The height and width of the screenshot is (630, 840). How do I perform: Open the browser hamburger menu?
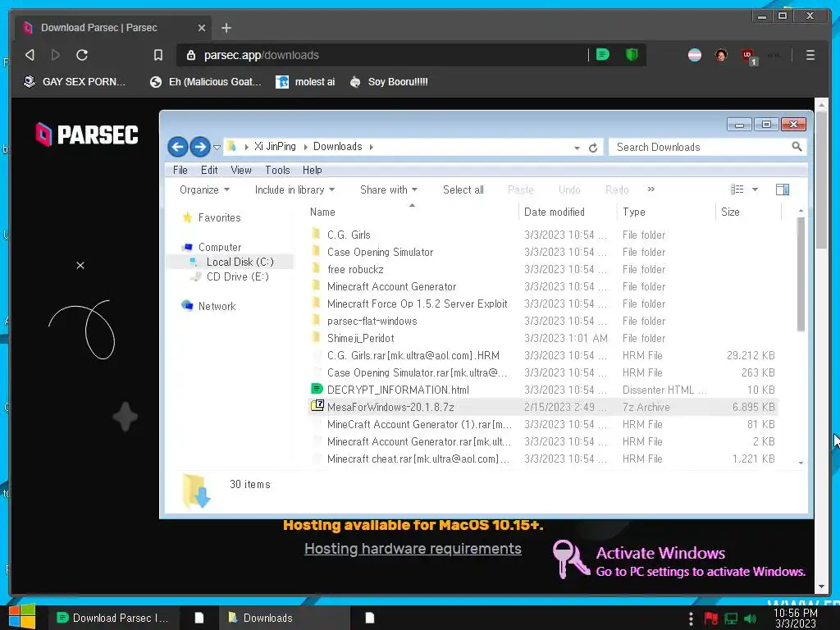[810, 55]
